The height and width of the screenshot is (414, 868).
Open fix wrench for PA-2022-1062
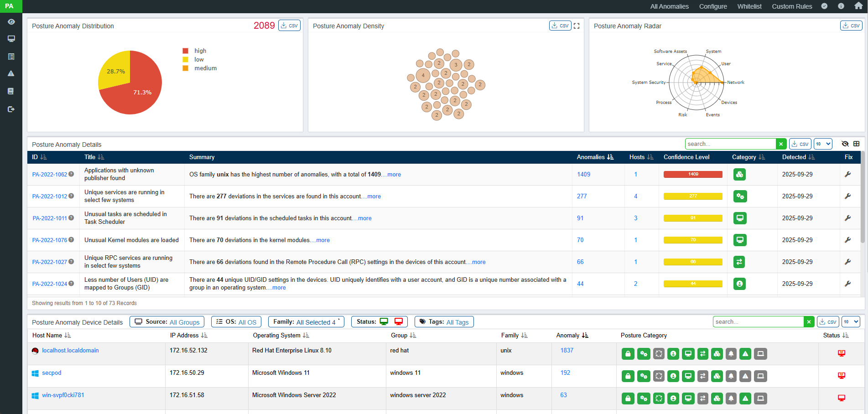[848, 174]
